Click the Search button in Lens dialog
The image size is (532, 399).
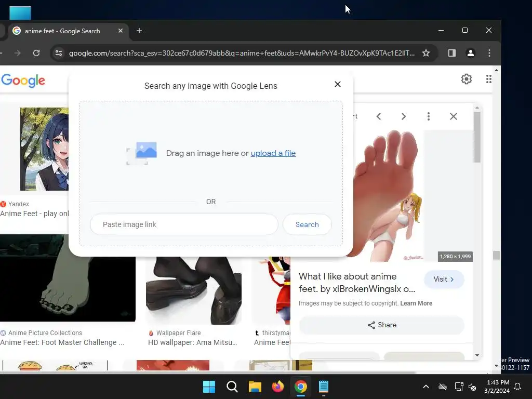[x=307, y=224]
